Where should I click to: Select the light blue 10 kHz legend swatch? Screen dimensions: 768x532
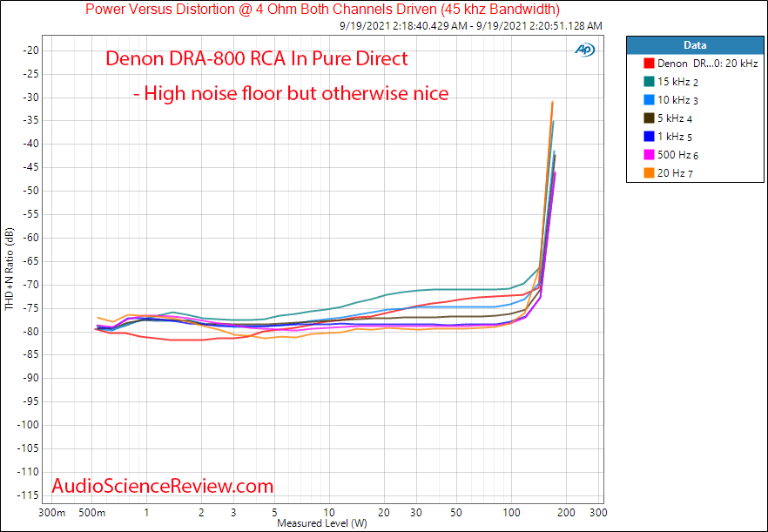tap(649, 100)
